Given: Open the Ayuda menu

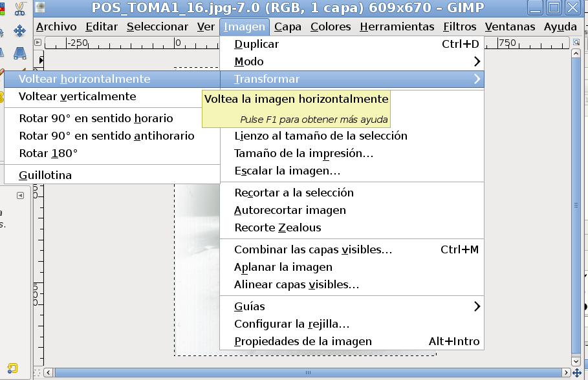Looking at the screenshot, I should coord(560,26).
